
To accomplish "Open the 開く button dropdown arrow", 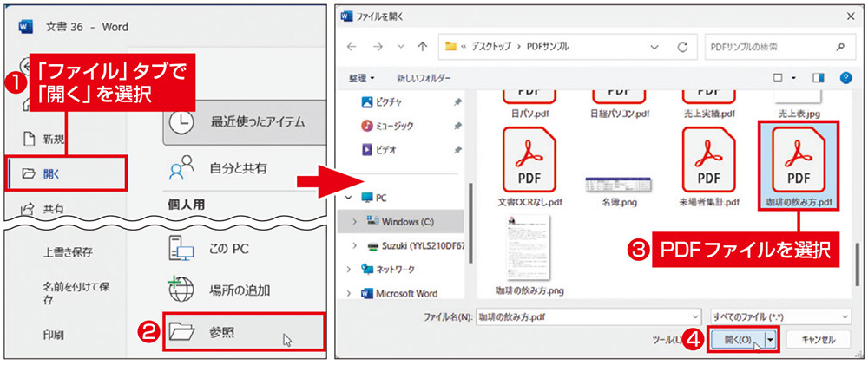I will (x=771, y=340).
